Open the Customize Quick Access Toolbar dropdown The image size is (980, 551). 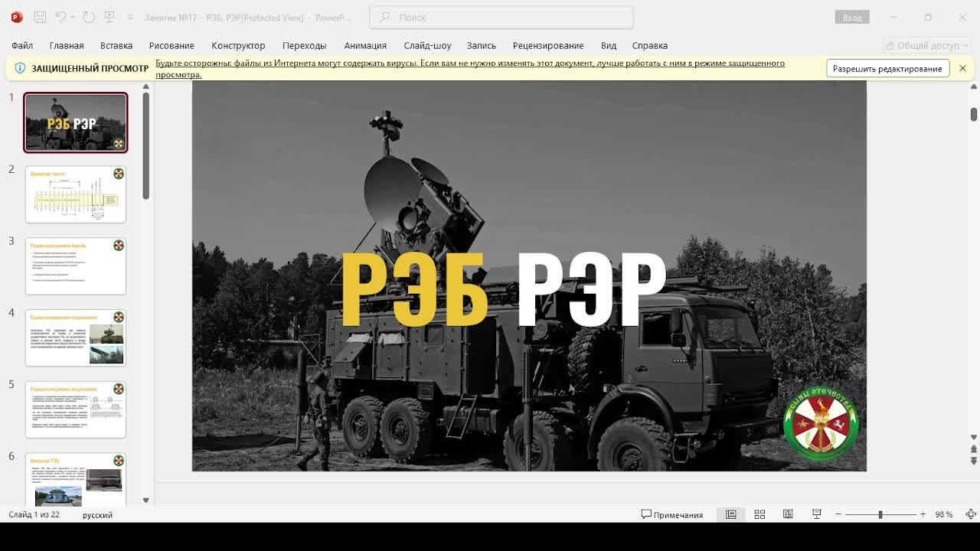click(130, 17)
